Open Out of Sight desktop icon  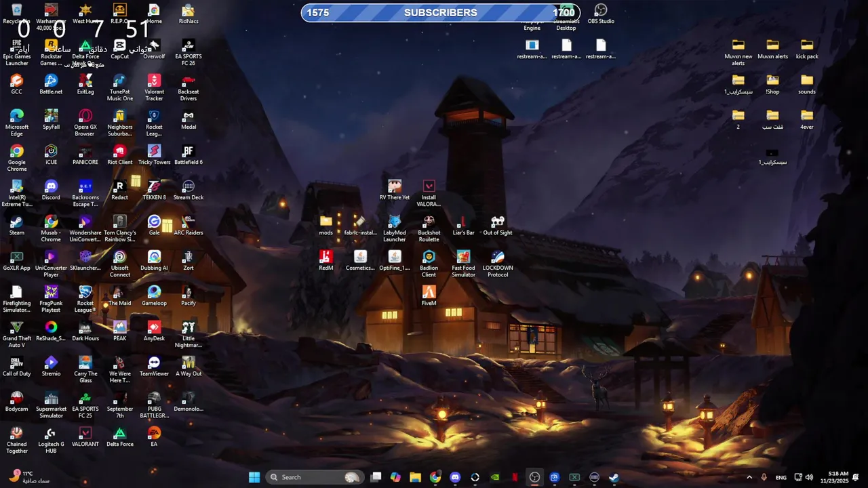coord(498,224)
